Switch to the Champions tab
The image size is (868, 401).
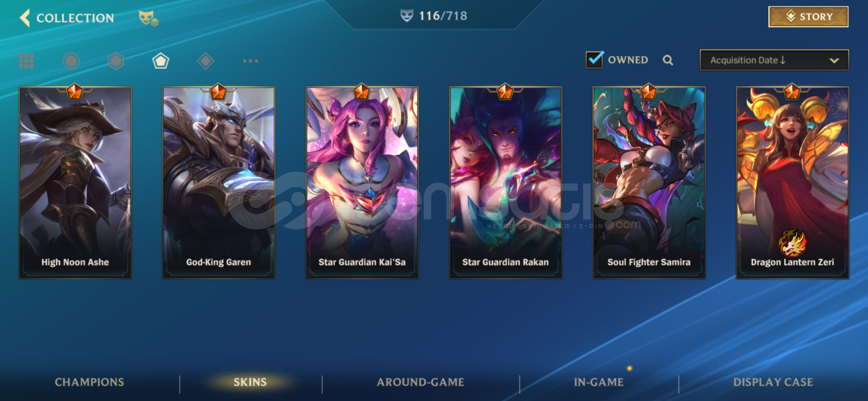pyautogui.click(x=89, y=382)
